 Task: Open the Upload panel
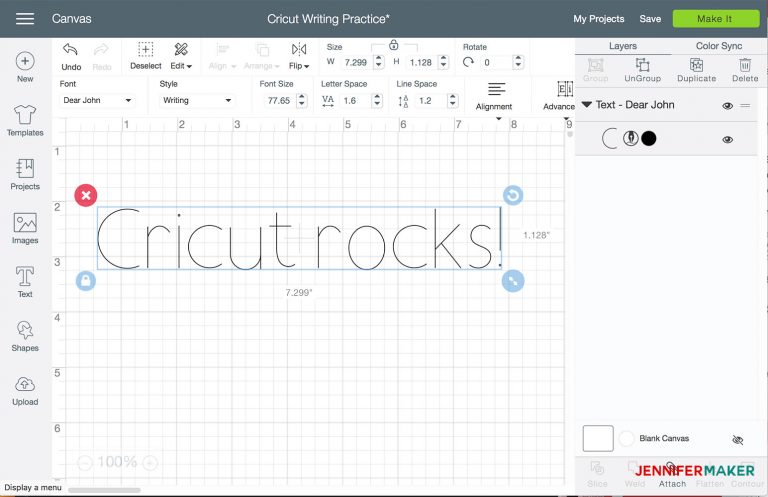click(25, 391)
